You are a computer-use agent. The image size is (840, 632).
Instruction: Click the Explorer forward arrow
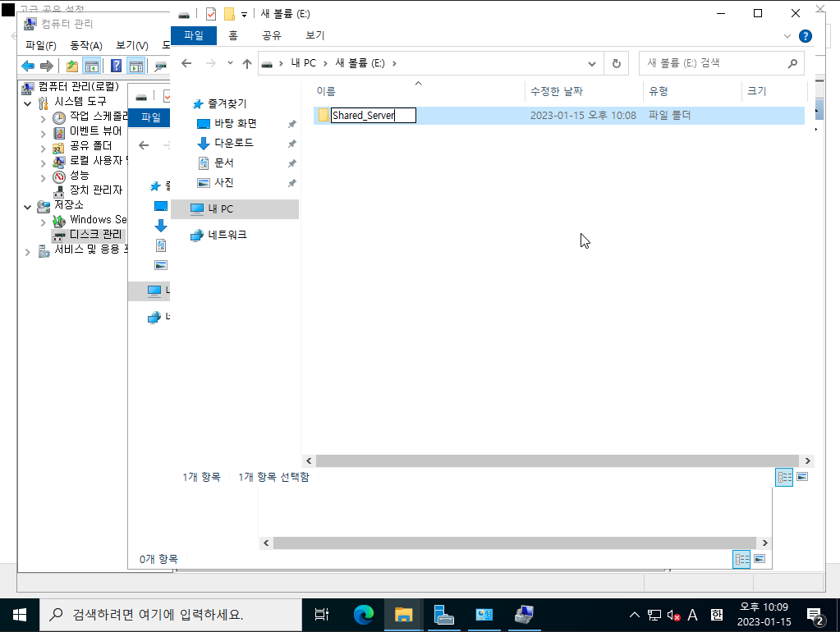(210, 63)
